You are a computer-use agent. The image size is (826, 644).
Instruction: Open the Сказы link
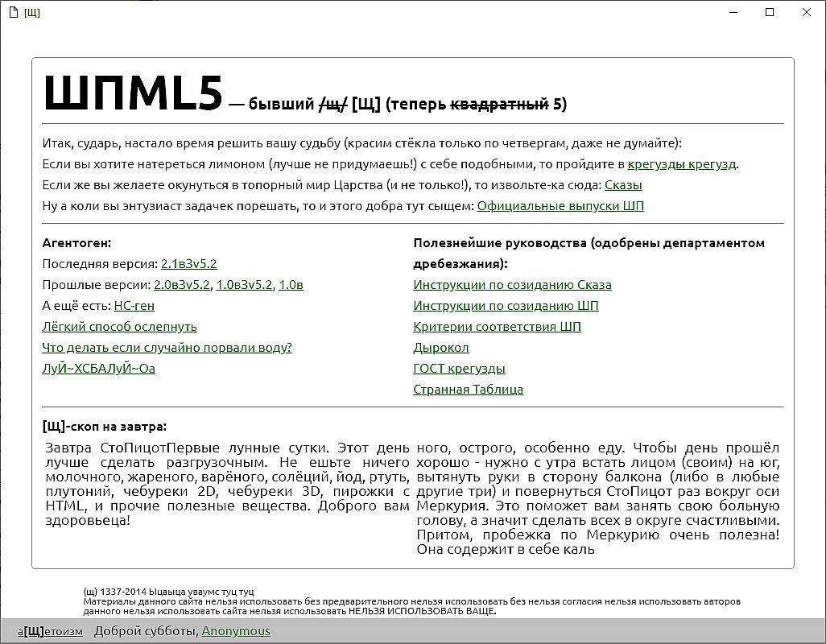(623, 185)
